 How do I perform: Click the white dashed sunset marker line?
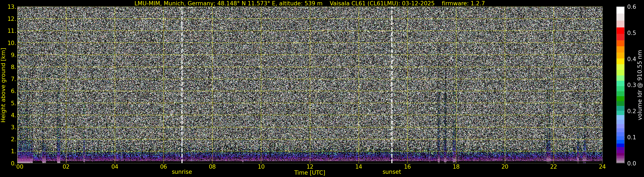pyautogui.click(x=392, y=85)
